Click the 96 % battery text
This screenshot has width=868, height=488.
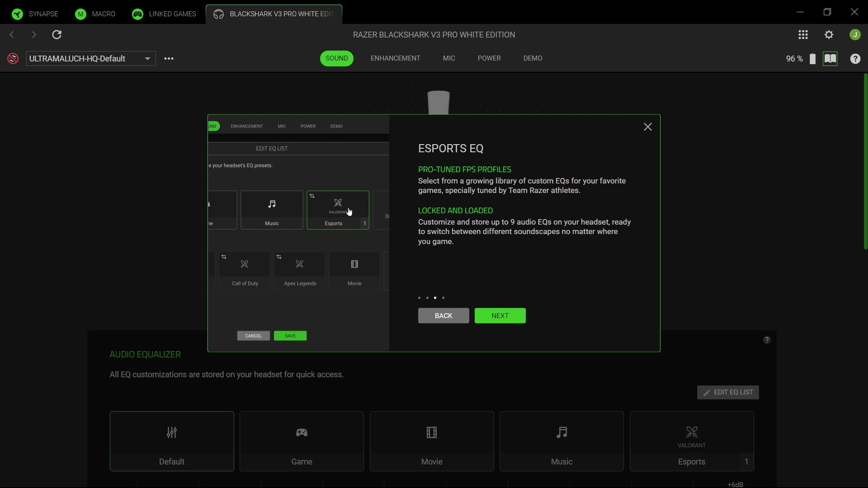pos(794,59)
